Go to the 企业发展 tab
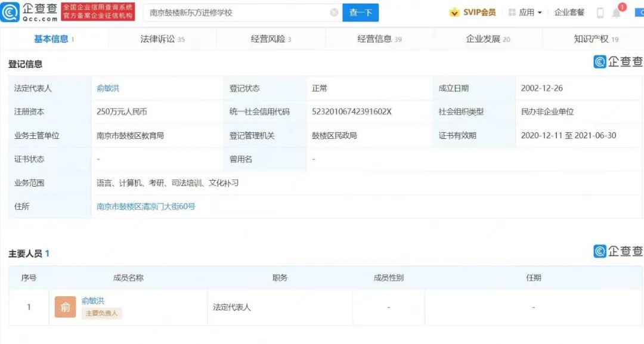Viewport: 644px width, 344px height. click(482, 38)
